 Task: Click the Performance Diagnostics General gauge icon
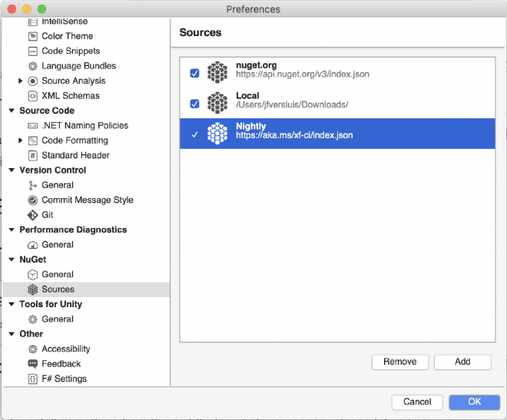33,245
